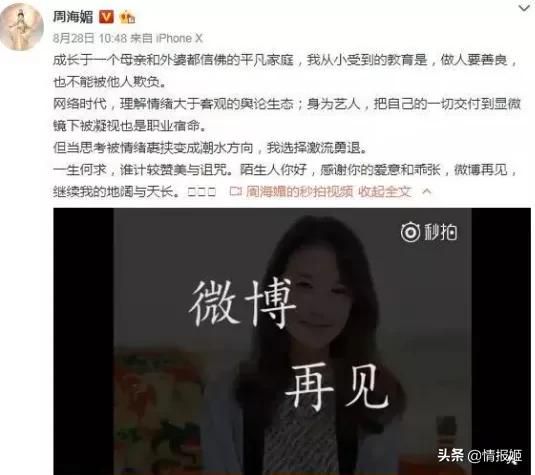Image resolution: width=535 pixels, height=475 pixels.
Task: Click the orange V verified badge
Action: (x=106, y=16)
